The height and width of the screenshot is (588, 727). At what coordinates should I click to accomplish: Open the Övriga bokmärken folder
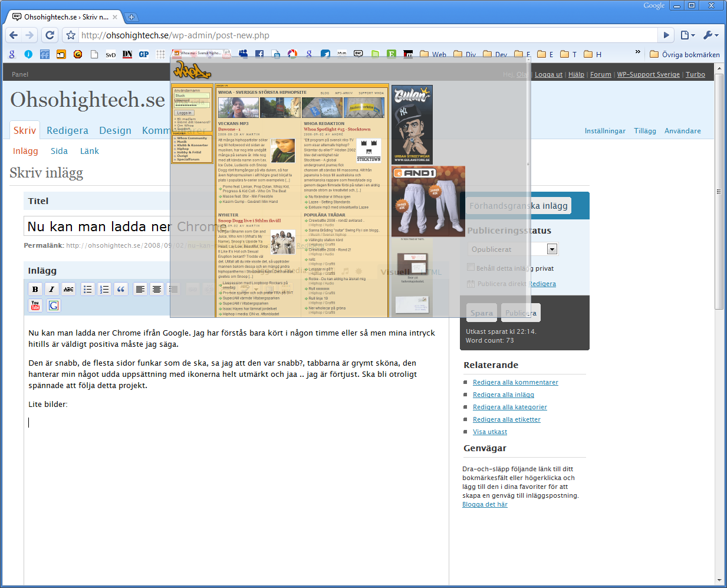coord(685,54)
